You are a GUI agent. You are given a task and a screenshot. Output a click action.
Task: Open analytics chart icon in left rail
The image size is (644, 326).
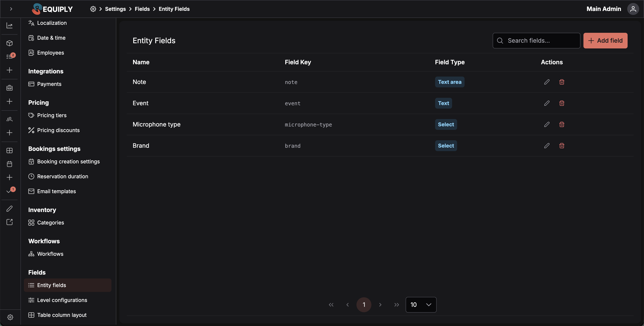coord(10,26)
